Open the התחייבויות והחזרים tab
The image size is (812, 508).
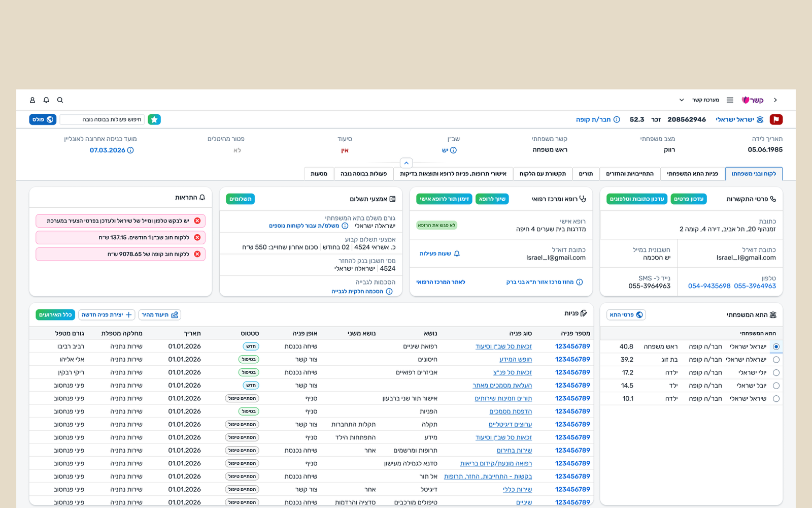[630, 174]
